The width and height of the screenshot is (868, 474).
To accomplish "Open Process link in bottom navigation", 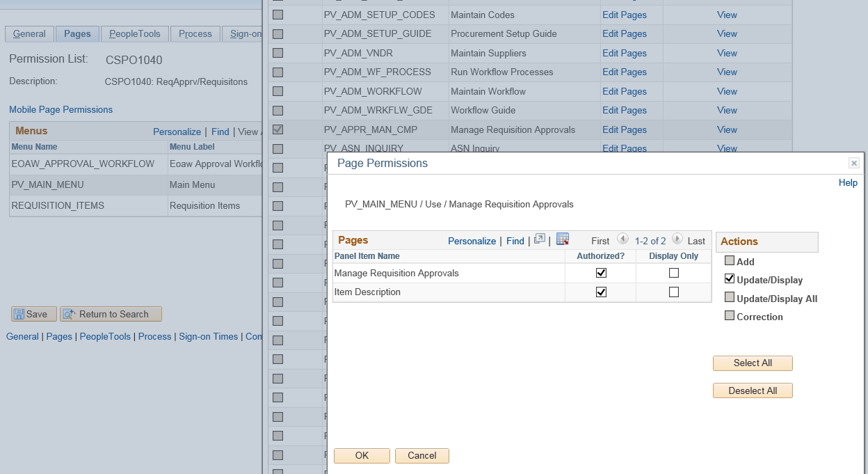I will coord(154,336).
